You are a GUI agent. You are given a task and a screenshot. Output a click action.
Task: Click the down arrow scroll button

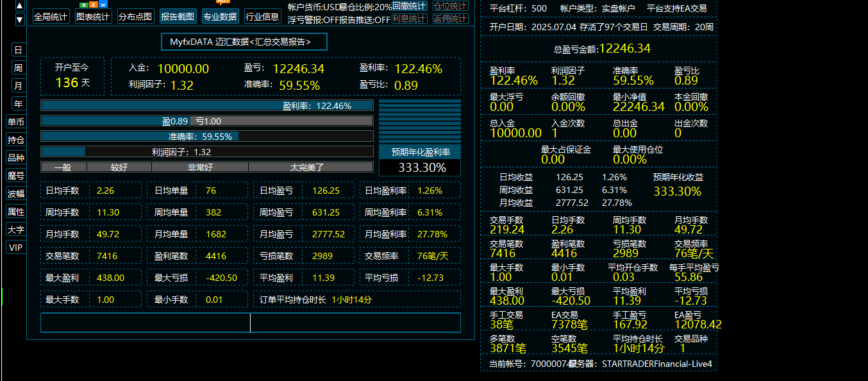(20, 19)
